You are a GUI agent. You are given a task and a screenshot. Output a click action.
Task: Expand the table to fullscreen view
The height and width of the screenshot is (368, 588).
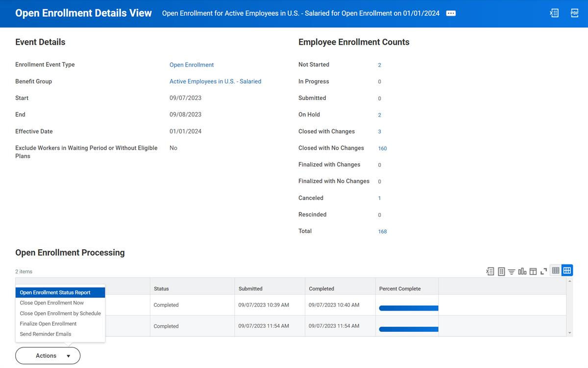(x=543, y=271)
